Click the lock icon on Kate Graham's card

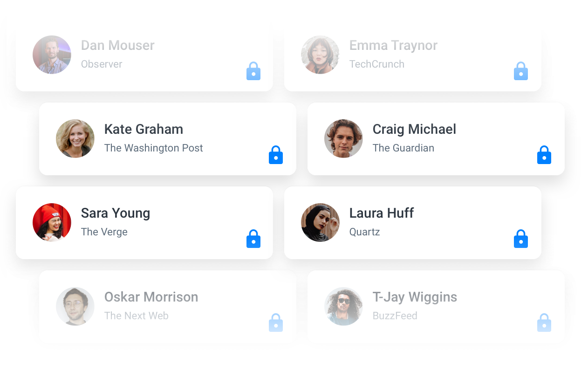pyautogui.click(x=276, y=155)
